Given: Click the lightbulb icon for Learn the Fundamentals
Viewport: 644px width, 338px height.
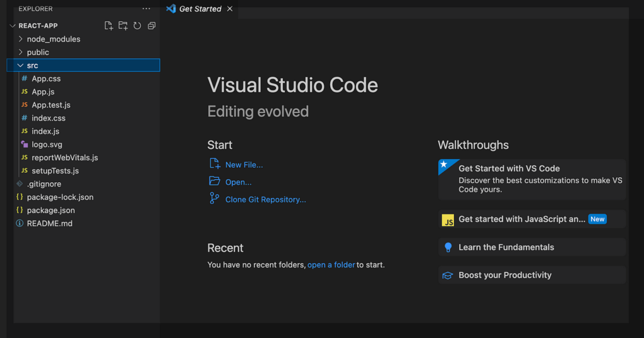Looking at the screenshot, I should pyautogui.click(x=448, y=248).
